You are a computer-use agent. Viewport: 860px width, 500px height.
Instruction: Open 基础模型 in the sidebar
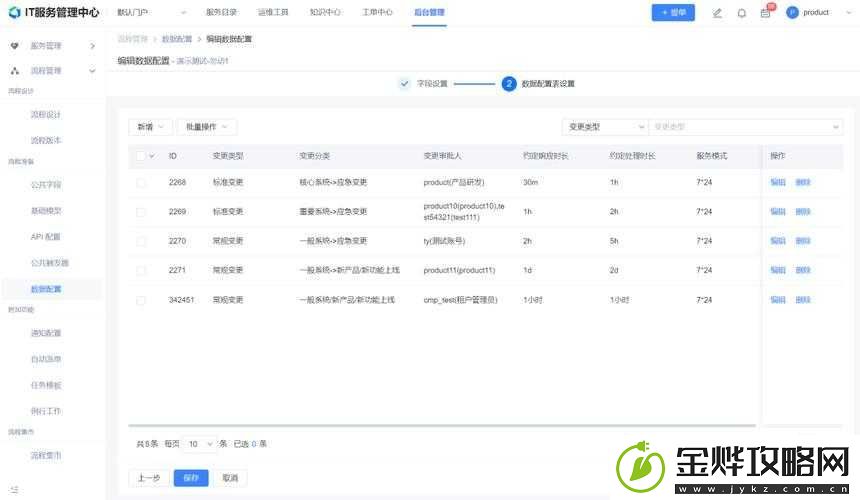[x=46, y=211]
